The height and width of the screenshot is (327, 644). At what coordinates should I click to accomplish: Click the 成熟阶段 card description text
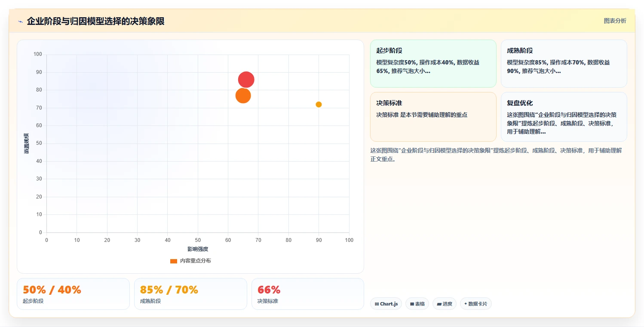click(x=558, y=67)
